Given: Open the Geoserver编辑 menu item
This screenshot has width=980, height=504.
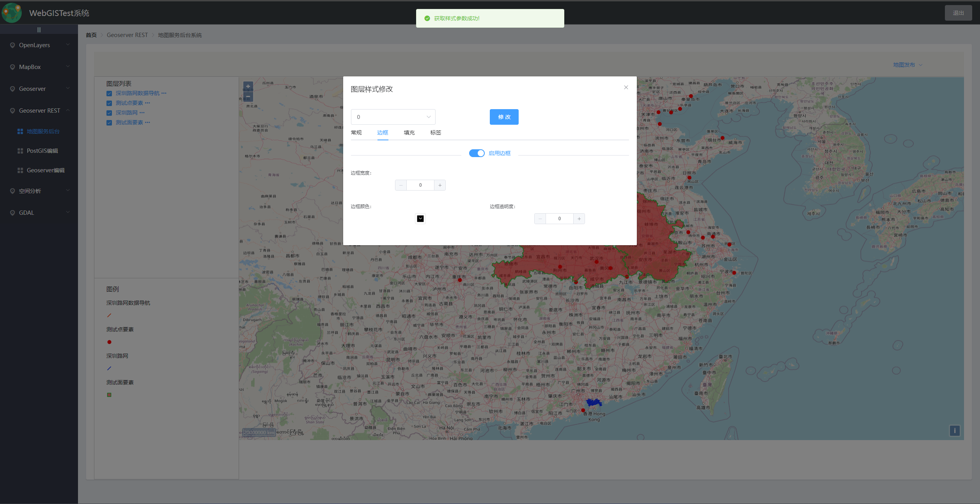Looking at the screenshot, I should (x=39, y=170).
